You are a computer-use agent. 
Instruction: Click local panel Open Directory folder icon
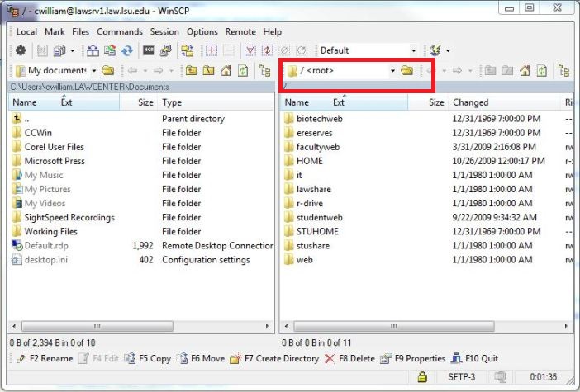(108, 70)
